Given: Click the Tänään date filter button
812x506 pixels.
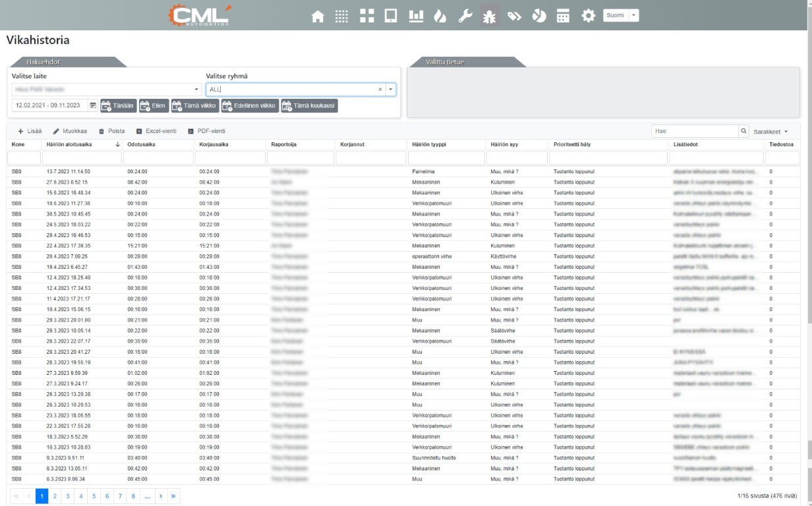Looking at the screenshot, I should coord(118,105).
